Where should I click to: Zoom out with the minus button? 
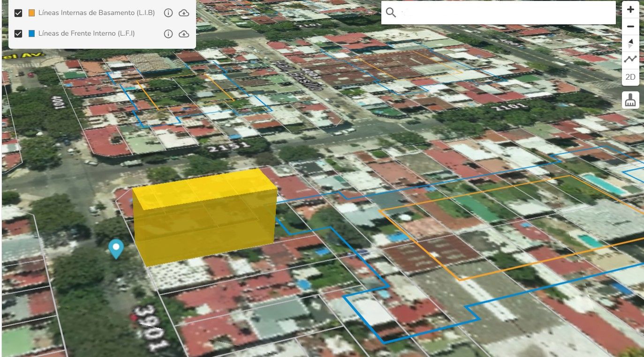click(x=630, y=27)
